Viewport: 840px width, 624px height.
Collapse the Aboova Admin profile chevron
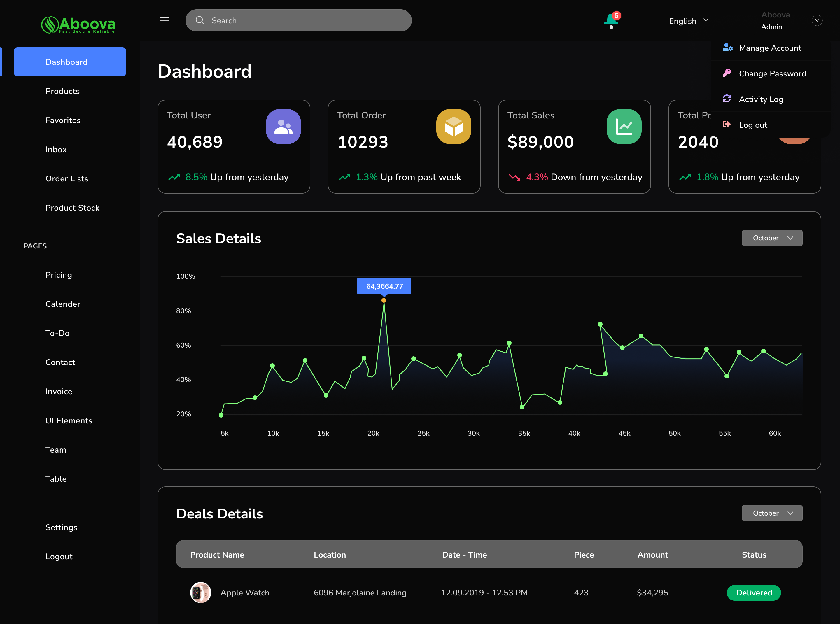click(817, 20)
